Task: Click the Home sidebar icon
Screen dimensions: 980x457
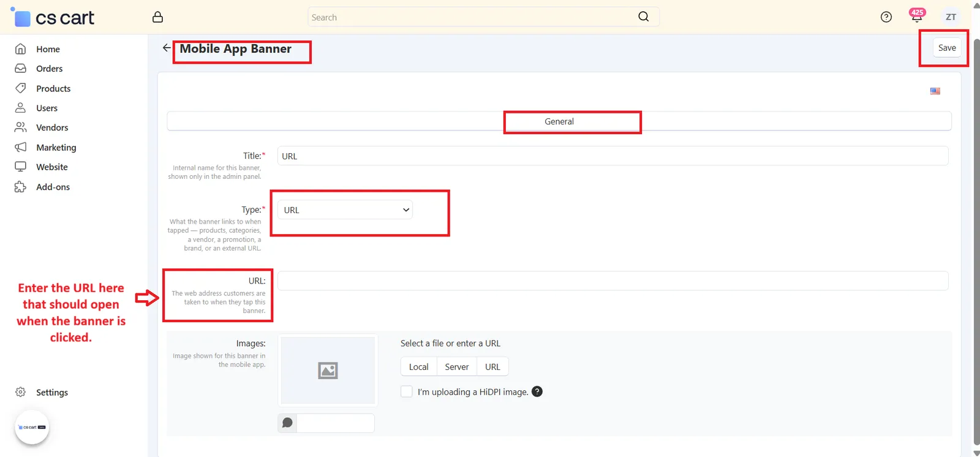Action: 20,49
